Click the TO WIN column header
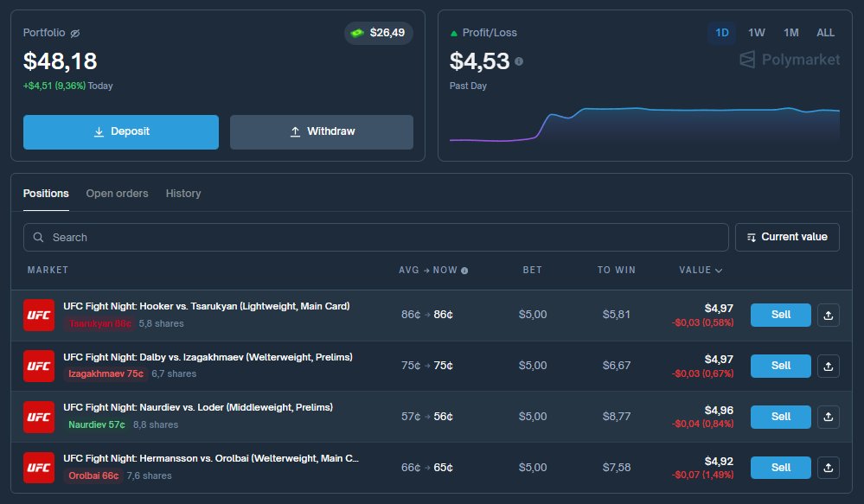This screenshot has width=864, height=504. [x=616, y=270]
